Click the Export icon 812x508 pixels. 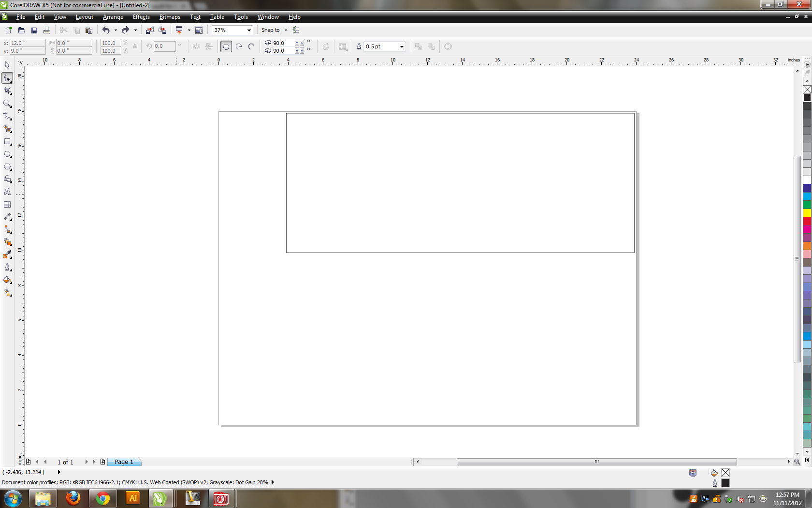(162, 30)
